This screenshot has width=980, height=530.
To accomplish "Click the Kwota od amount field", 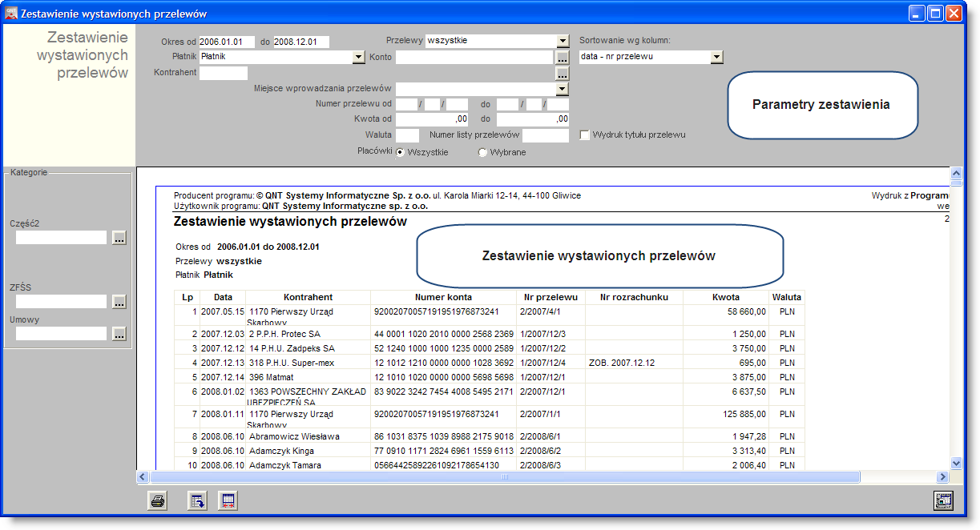I will [432, 119].
